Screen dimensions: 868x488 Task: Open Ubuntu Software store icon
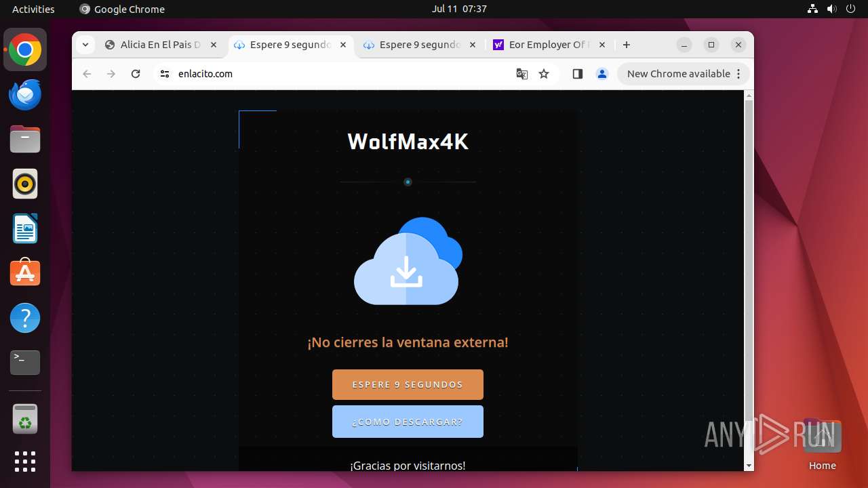[25, 272]
